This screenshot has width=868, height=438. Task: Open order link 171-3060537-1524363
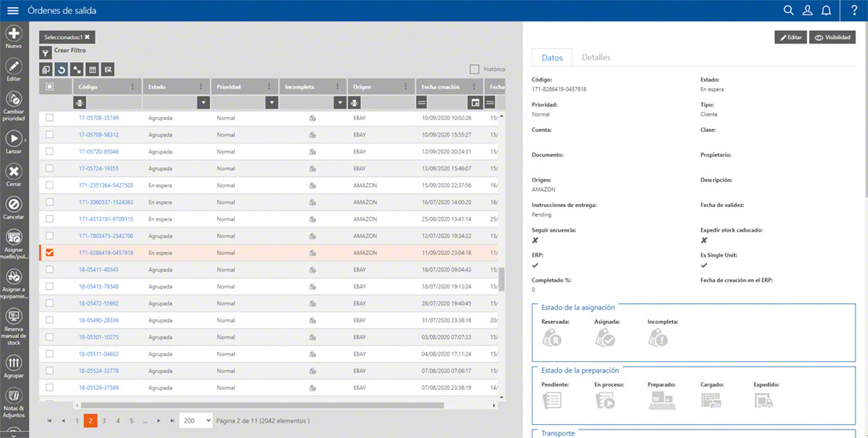(105, 202)
